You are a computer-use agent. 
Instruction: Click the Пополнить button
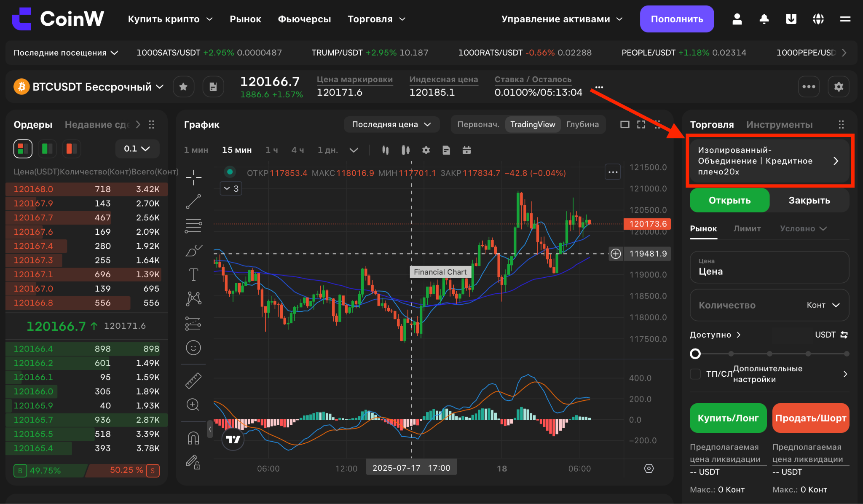click(x=677, y=19)
